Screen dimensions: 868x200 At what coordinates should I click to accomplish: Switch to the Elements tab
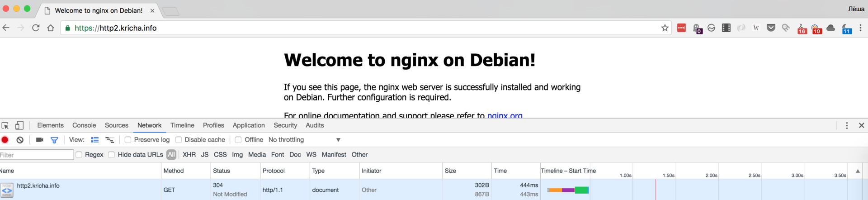(x=50, y=125)
